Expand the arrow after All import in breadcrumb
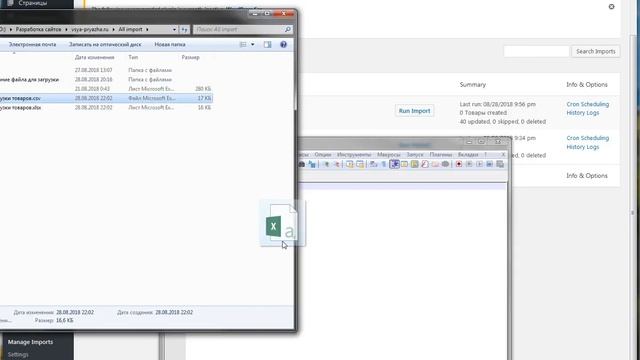 tap(147, 29)
